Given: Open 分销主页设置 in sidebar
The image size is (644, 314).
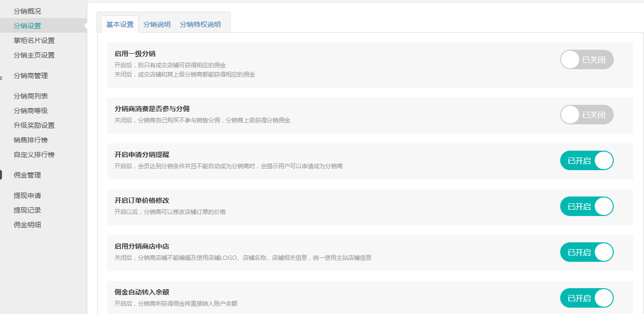Looking at the screenshot, I should pyautogui.click(x=34, y=55).
